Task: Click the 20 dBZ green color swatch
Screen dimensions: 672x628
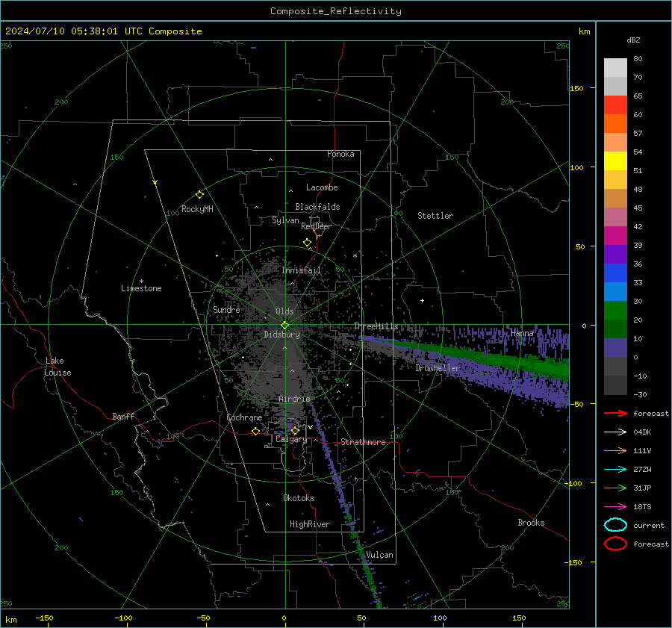Action: click(x=615, y=311)
